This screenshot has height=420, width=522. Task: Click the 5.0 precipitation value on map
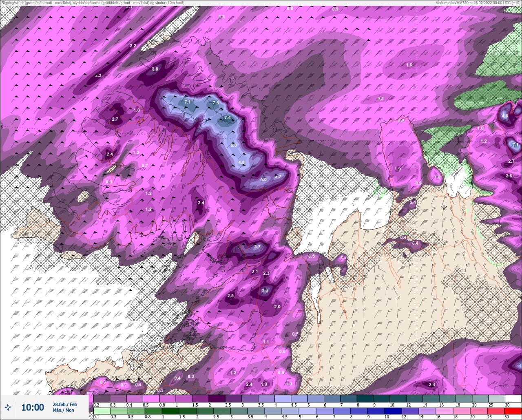[x=233, y=145]
